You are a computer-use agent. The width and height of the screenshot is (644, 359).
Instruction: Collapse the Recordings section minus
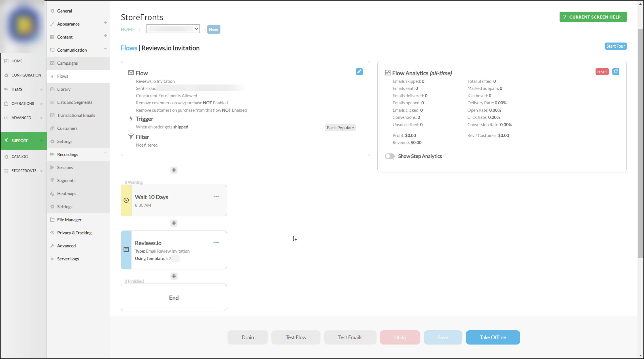pyautogui.click(x=105, y=153)
